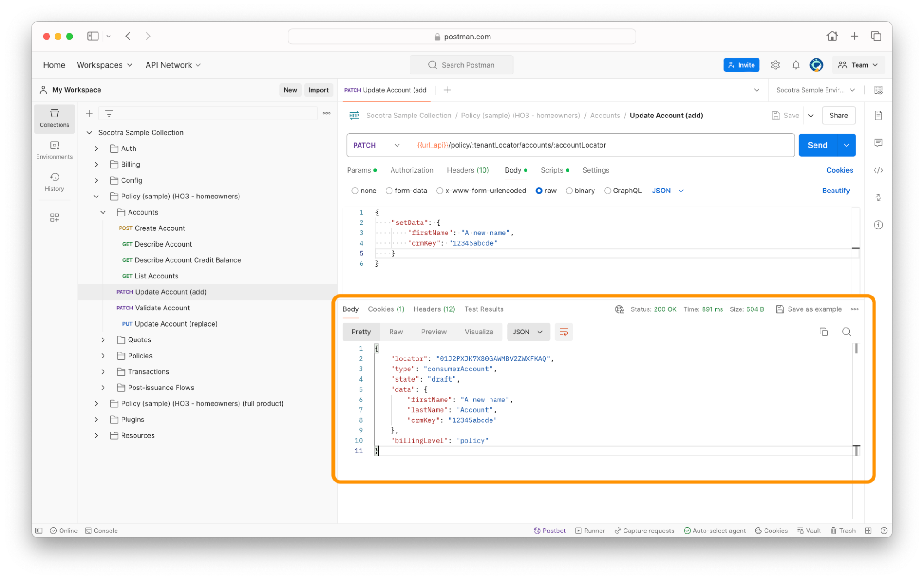Viewport: 924px width, 580px height.
Task: Select the binary body type radio
Action: point(569,191)
